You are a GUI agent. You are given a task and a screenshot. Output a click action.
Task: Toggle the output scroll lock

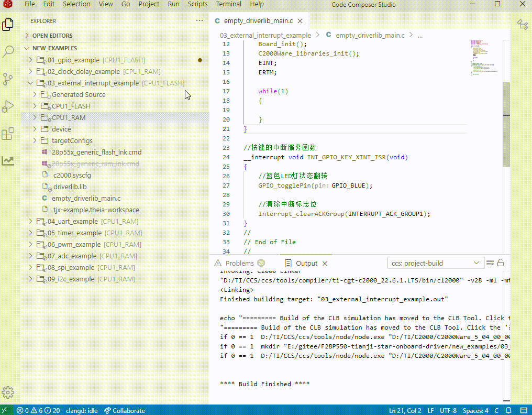pyautogui.click(x=501, y=263)
